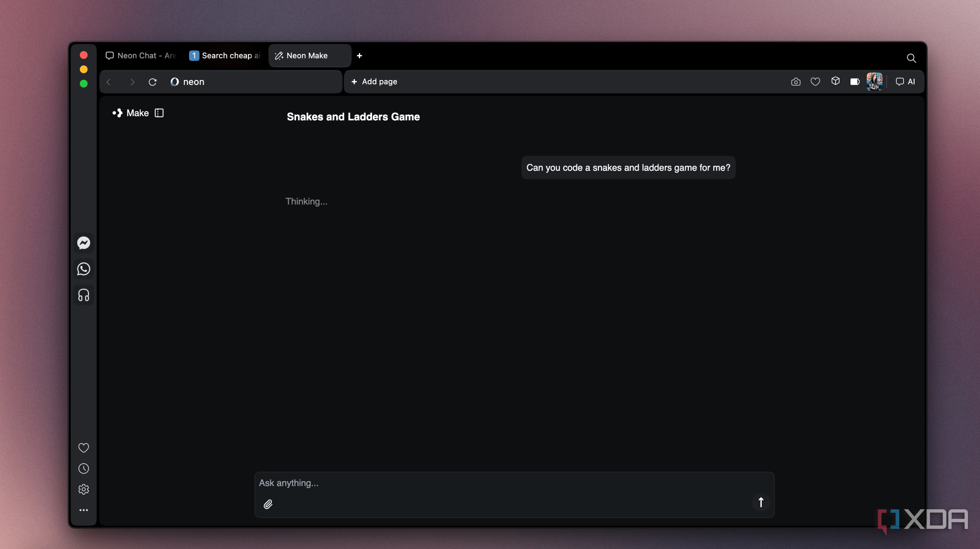
Task: Open the AI chat panel button
Action: [x=905, y=82]
